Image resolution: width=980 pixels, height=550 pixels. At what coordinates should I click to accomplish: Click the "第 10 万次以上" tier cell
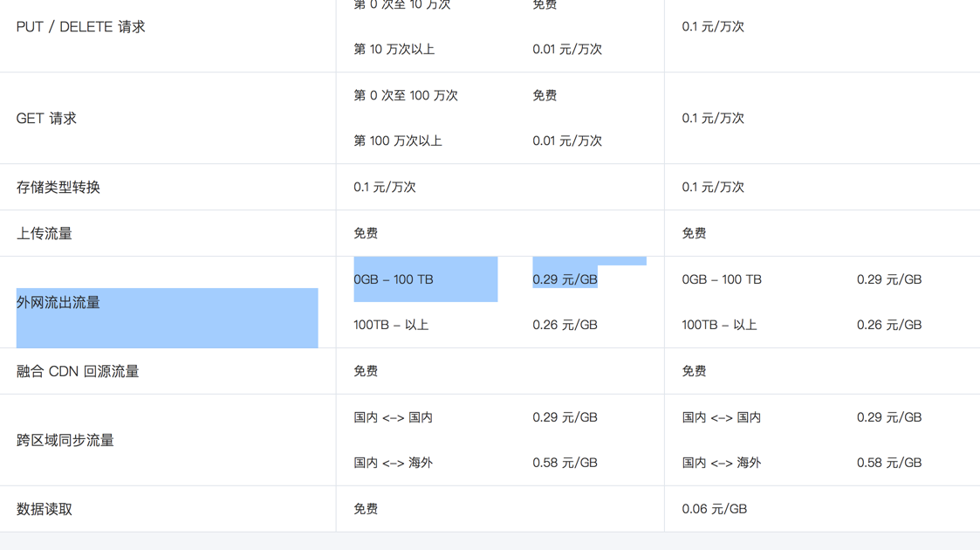[394, 50]
